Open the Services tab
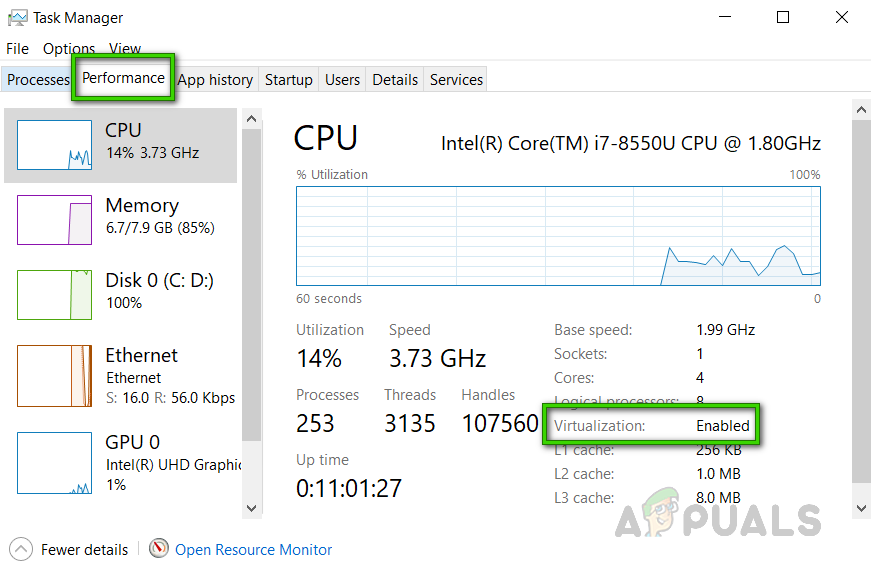The height and width of the screenshot is (565, 871). [x=456, y=80]
